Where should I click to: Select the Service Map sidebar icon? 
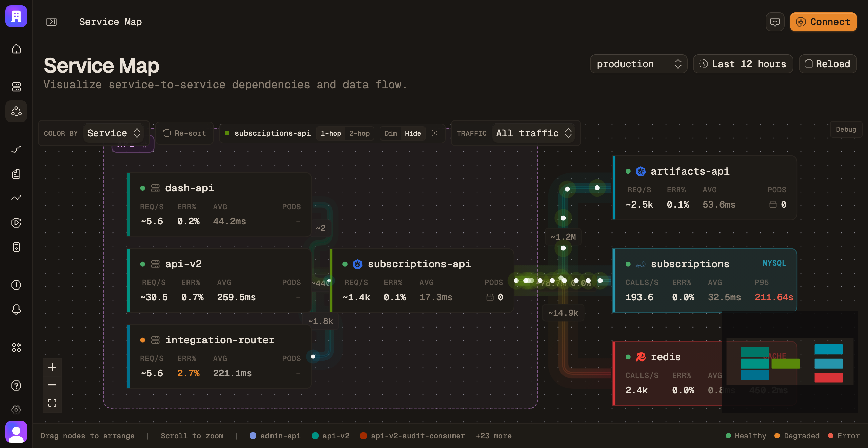16,111
